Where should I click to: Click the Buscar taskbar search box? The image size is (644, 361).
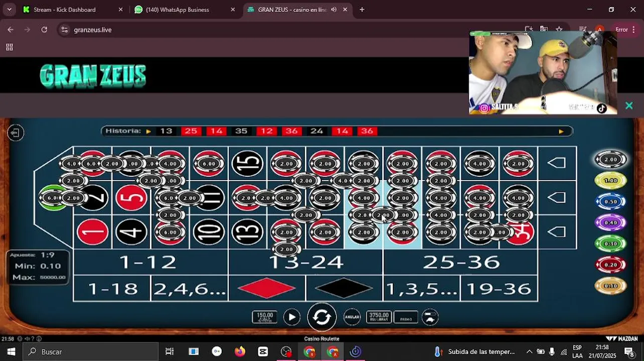tap(91, 351)
